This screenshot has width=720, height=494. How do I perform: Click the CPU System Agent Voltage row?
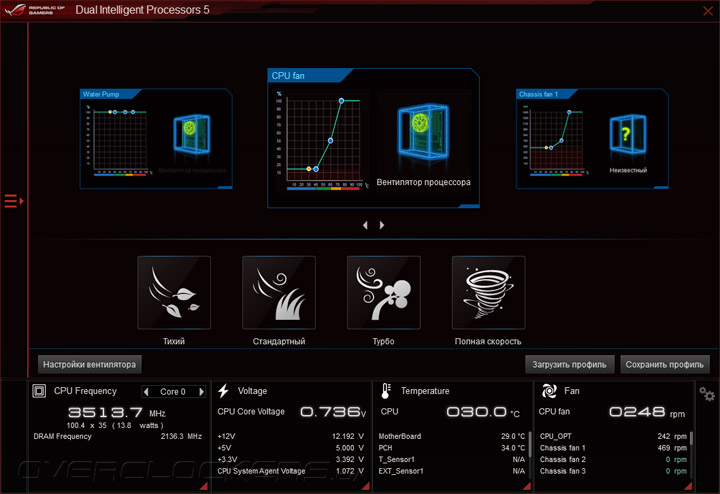[291, 471]
